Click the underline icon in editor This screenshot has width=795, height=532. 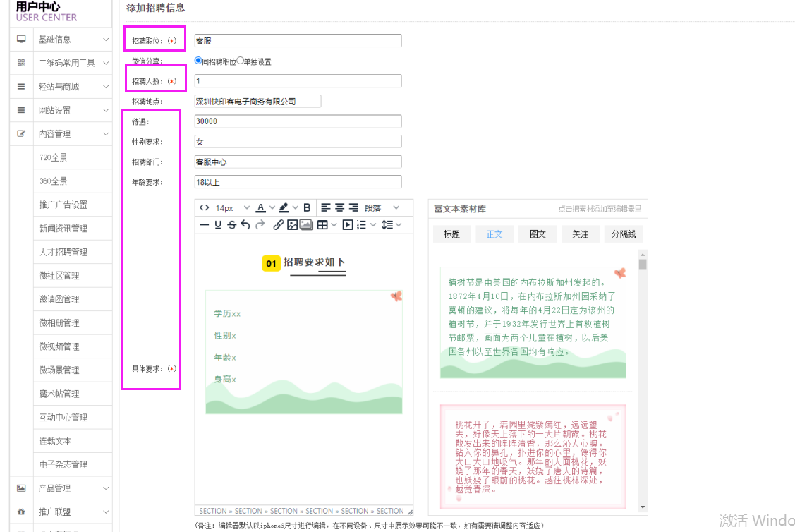pyautogui.click(x=218, y=225)
